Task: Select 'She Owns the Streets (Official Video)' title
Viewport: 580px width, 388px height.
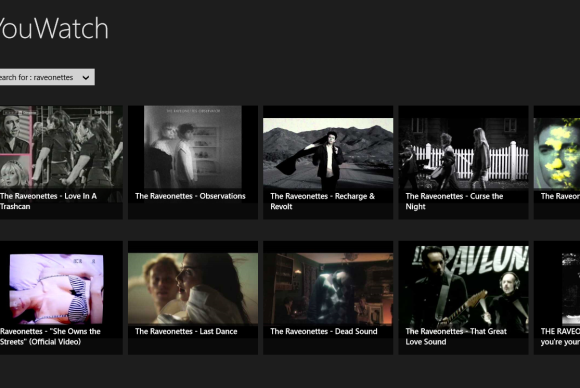Action: point(50,337)
